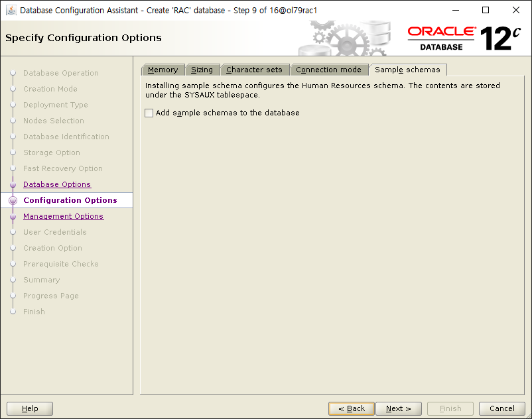Select the Sample schemas tab
This screenshot has height=419, width=532.
pos(407,70)
